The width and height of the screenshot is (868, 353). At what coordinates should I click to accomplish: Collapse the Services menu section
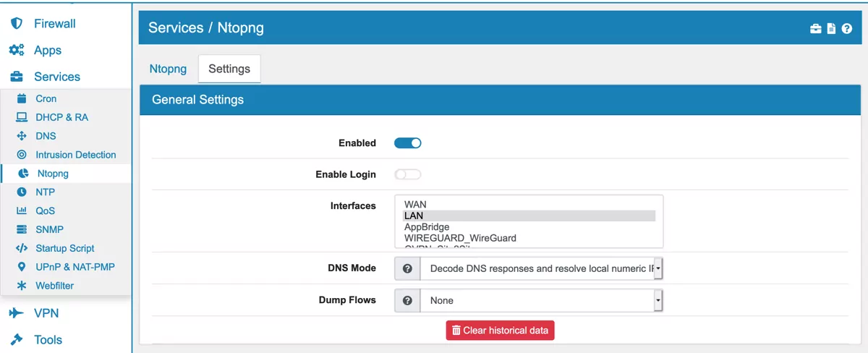coord(56,77)
